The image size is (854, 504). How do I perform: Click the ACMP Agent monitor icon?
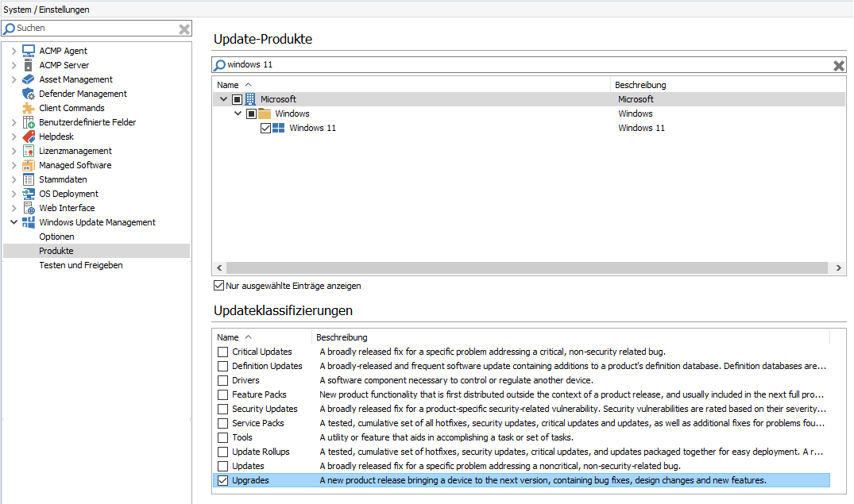[x=29, y=51]
